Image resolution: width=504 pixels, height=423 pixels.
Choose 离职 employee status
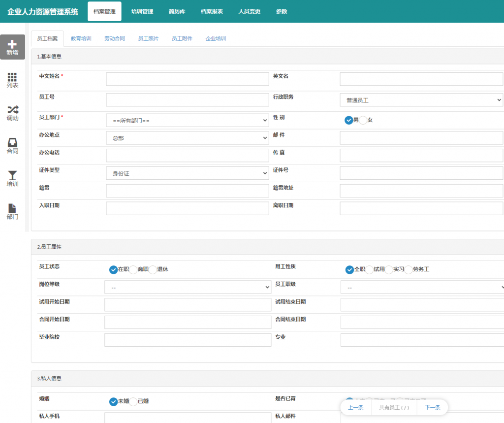coord(133,269)
